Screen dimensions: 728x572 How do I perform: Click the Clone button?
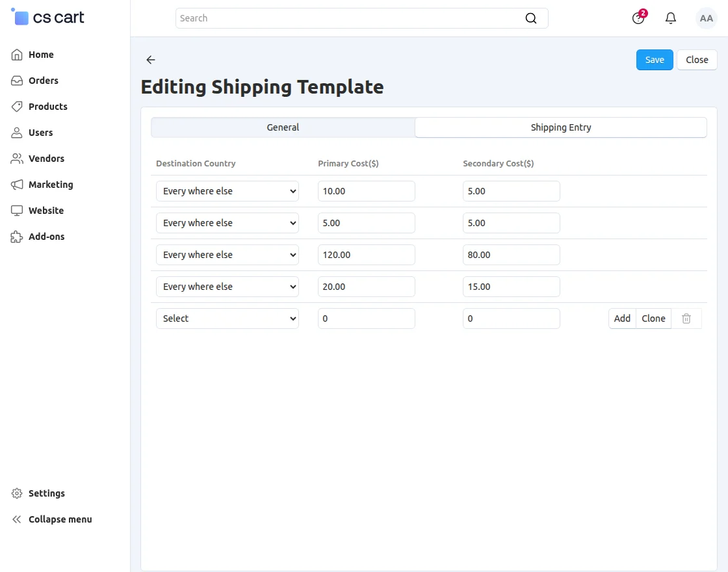click(x=653, y=318)
